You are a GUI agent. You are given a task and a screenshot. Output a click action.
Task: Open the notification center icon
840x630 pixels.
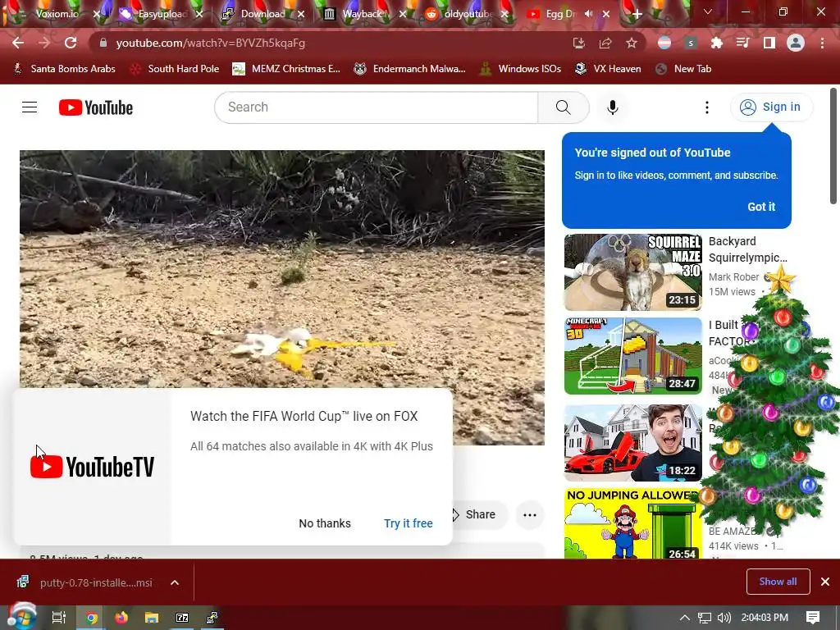point(813,618)
